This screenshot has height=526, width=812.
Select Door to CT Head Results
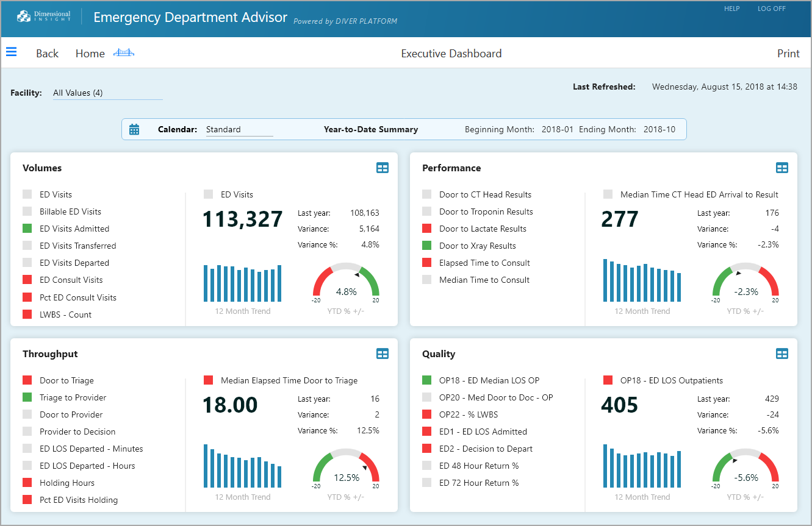pyautogui.click(x=485, y=194)
